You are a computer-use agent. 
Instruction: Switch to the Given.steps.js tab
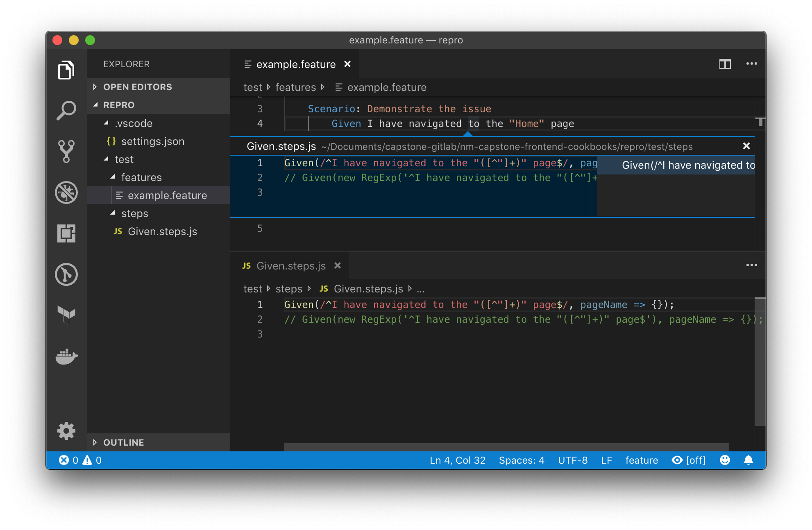[290, 266]
